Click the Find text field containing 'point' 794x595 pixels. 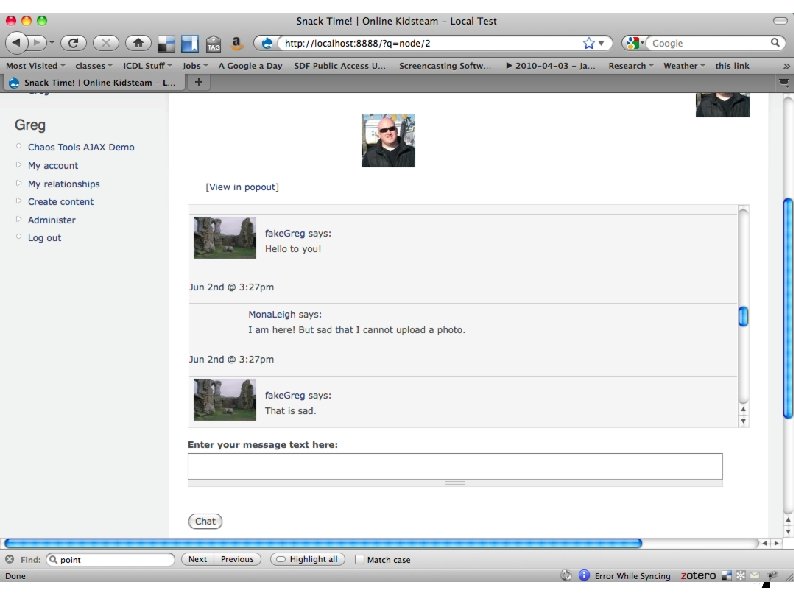110,560
